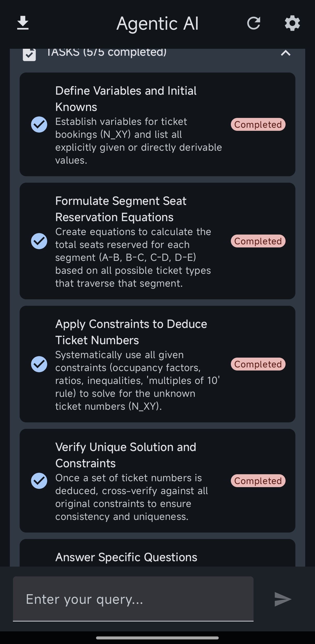Viewport: 315px width, 644px height.
Task: Collapse the TASKS section chevron
Action: (286, 53)
